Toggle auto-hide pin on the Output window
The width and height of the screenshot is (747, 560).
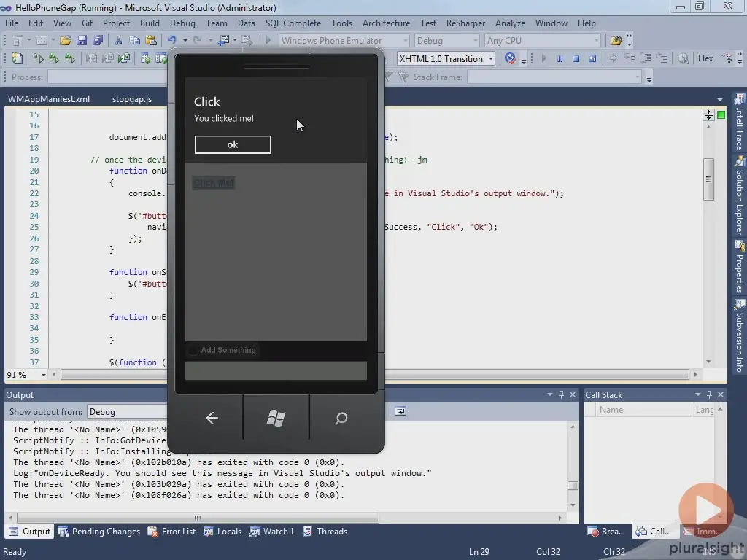point(561,394)
